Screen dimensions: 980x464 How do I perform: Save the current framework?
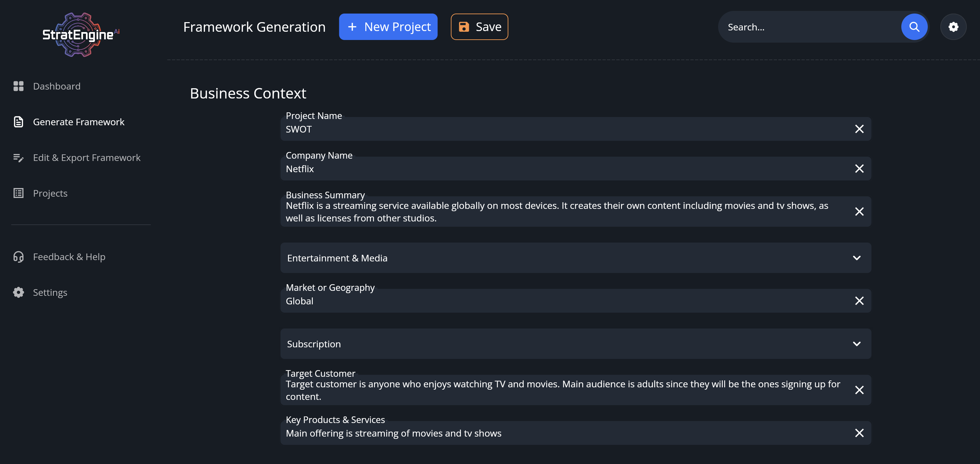click(x=479, y=27)
